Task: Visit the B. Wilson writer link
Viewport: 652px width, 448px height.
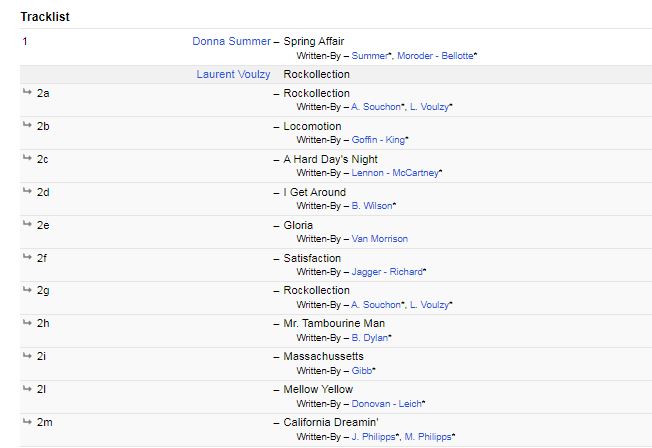Action: point(372,206)
